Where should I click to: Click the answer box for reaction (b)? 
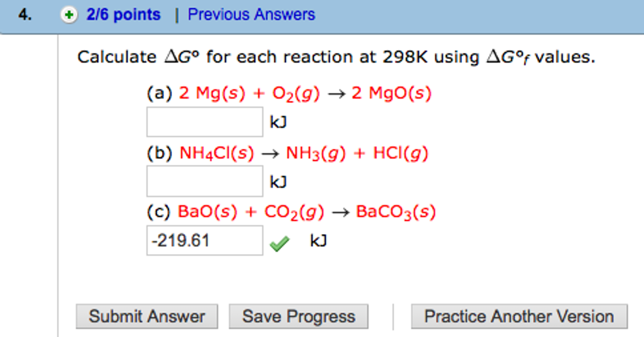tap(205, 181)
